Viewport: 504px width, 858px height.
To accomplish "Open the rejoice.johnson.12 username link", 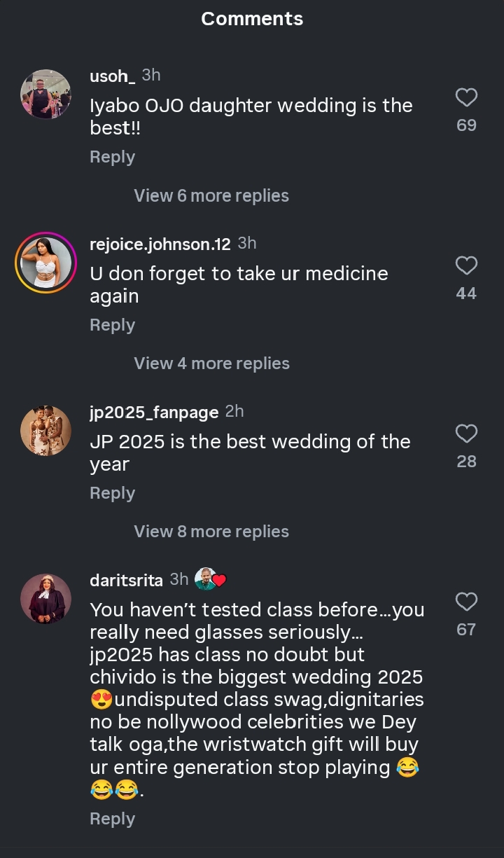I will (160, 244).
